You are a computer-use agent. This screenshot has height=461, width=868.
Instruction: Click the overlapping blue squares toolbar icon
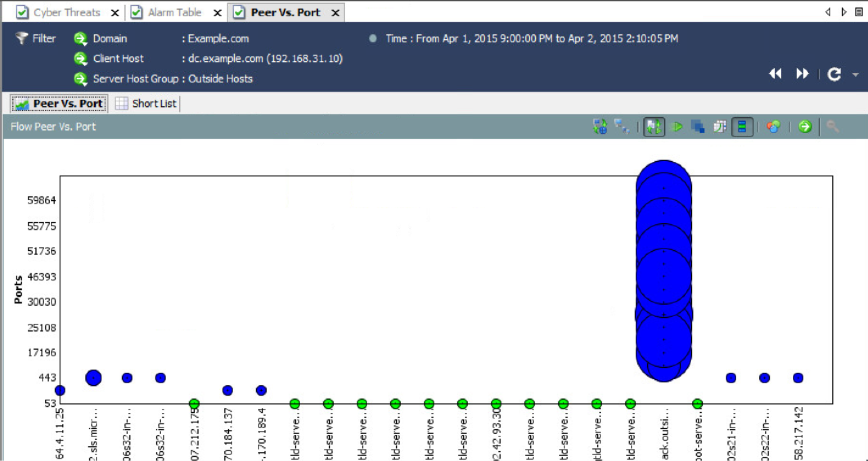click(698, 127)
